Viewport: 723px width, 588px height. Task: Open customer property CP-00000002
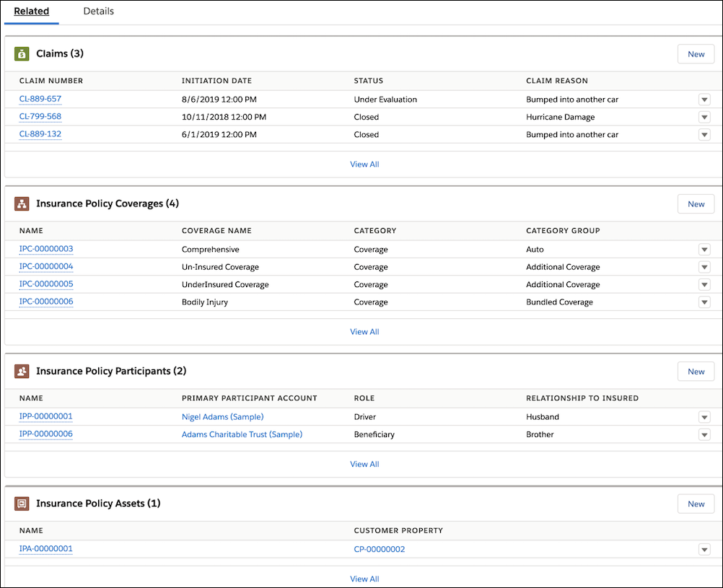tap(380, 549)
